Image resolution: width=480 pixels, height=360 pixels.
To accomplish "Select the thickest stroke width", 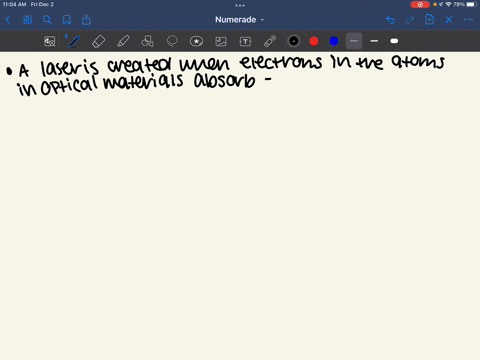I will (x=394, y=41).
